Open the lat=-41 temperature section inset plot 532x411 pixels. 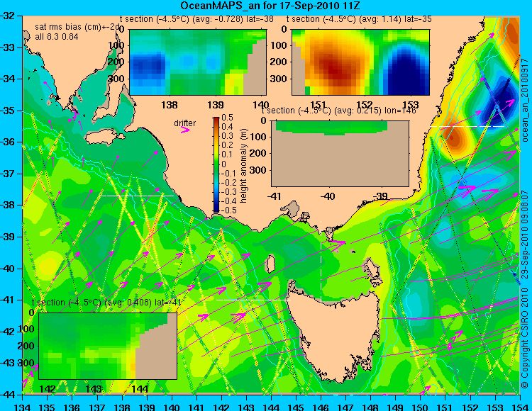click(108, 346)
